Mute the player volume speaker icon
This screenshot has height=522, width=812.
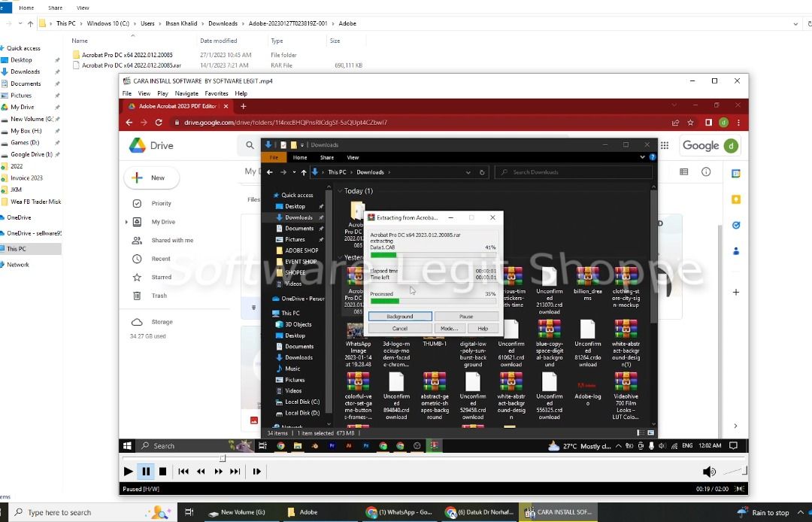tap(709, 472)
